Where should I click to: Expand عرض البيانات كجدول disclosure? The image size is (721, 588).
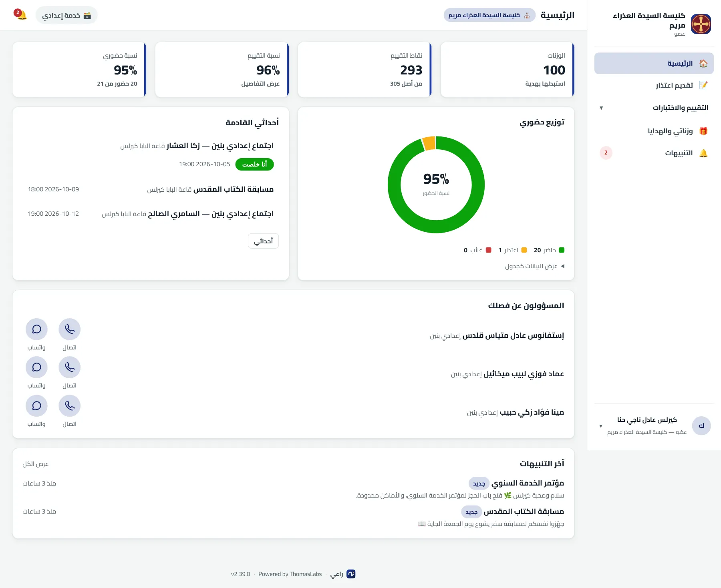point(535,266)
